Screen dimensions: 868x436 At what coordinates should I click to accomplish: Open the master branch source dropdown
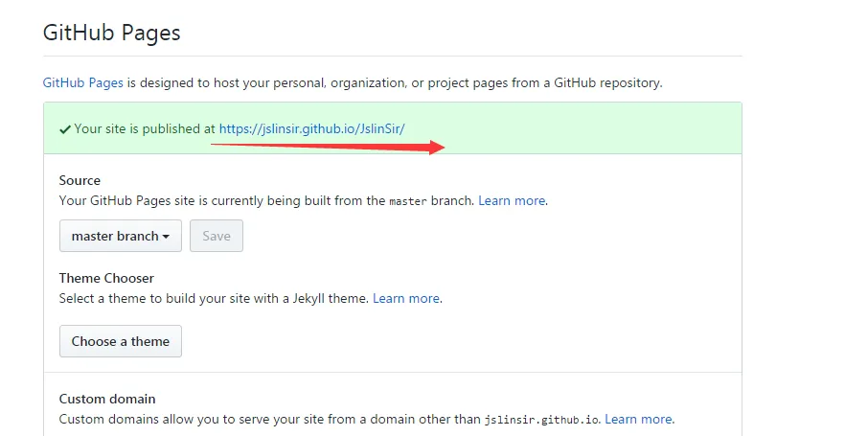click(121, 236)
